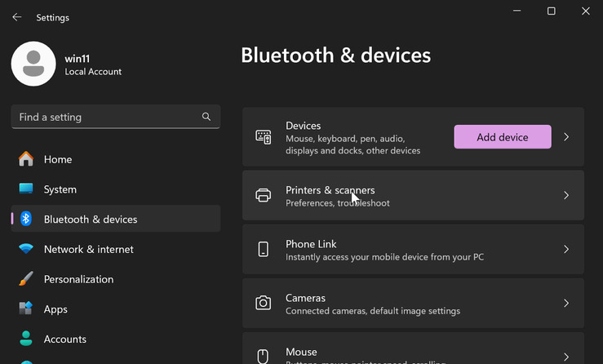
Task: Click the Devices keyboard icon
Action: 263,137
